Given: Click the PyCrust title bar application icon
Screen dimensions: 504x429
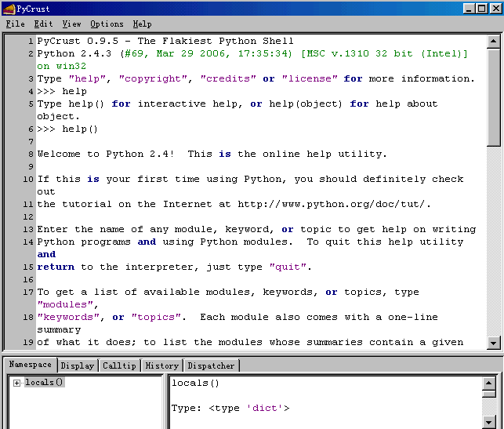Looking at the screenshot, I should [9, 9].
